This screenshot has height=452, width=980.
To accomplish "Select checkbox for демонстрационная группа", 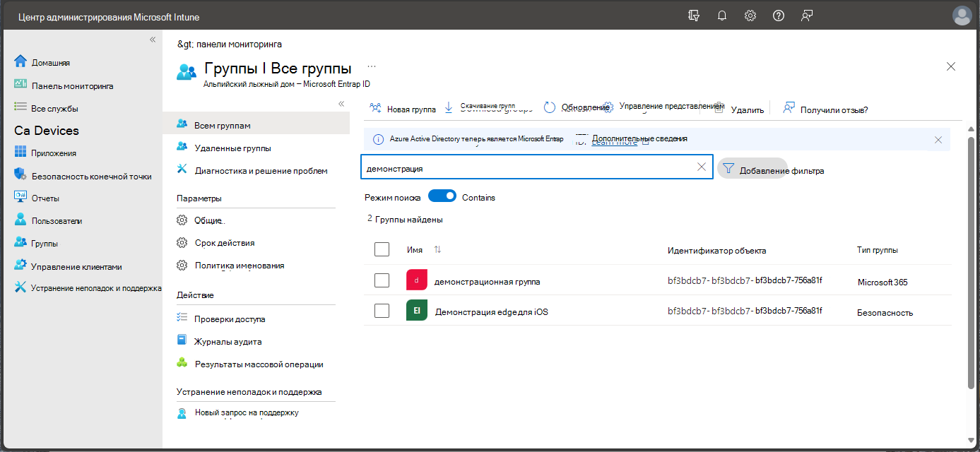I will [382, 280].
